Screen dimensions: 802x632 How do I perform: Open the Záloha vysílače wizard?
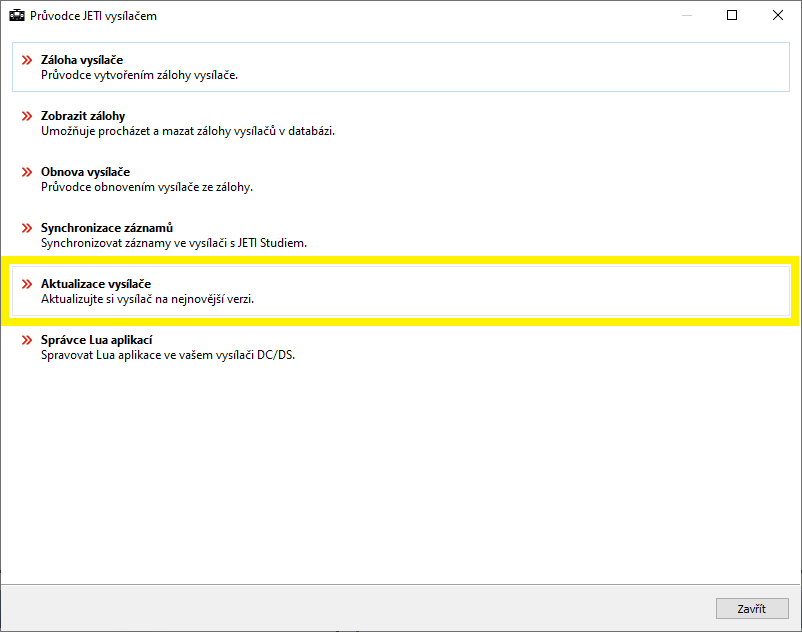pos(401,67)
